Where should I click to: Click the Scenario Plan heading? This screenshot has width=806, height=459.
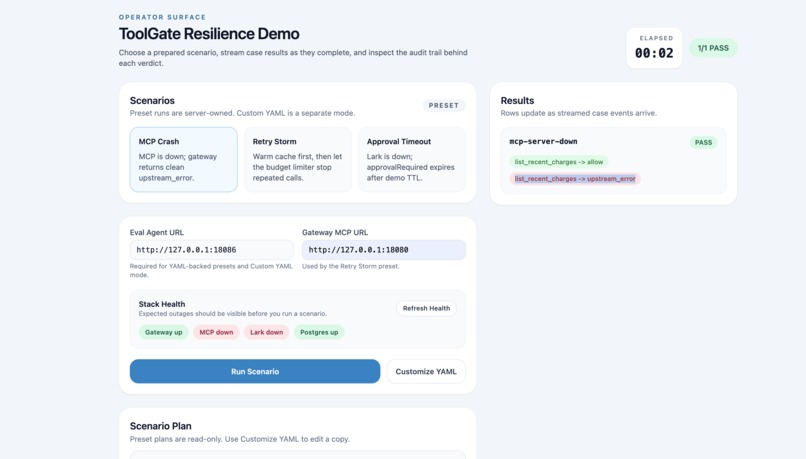coord(160,426)
